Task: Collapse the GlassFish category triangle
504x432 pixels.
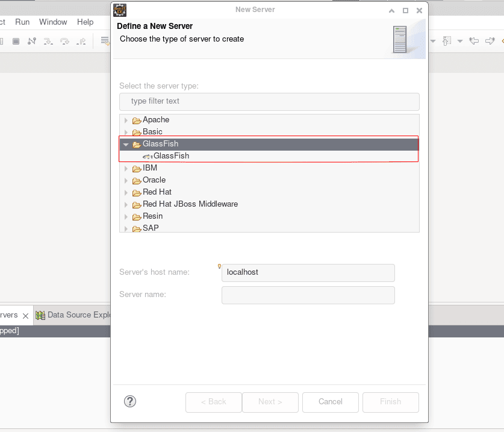Action: click(x=126, y=143)
